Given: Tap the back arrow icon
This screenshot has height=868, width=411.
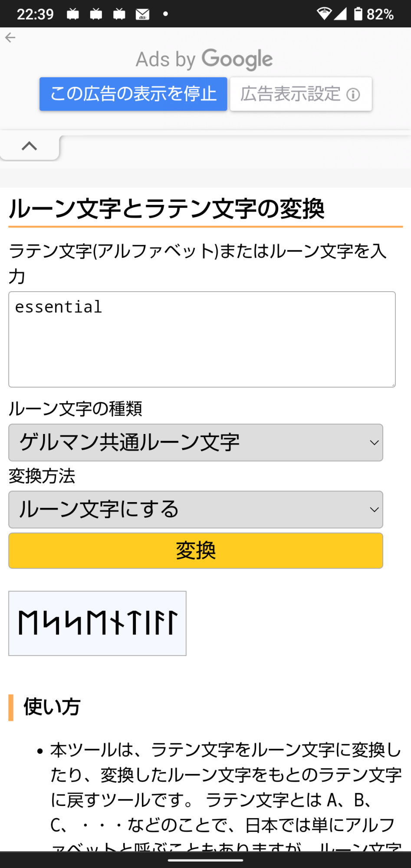Looking at the screenshot, I should 10,38.
